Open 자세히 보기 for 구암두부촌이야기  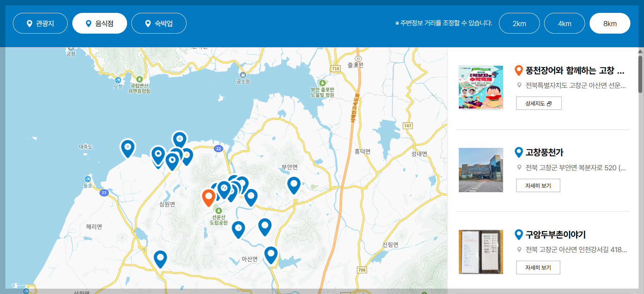coord(538,268)
